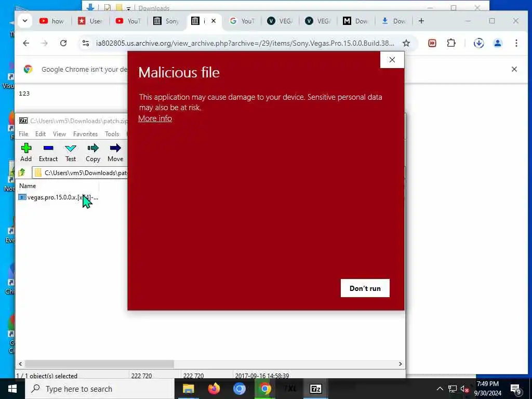This screenshot has width=532, height=399.
Task: Open the Chrome three-dot menu
Action: click(x=516, y=43)
